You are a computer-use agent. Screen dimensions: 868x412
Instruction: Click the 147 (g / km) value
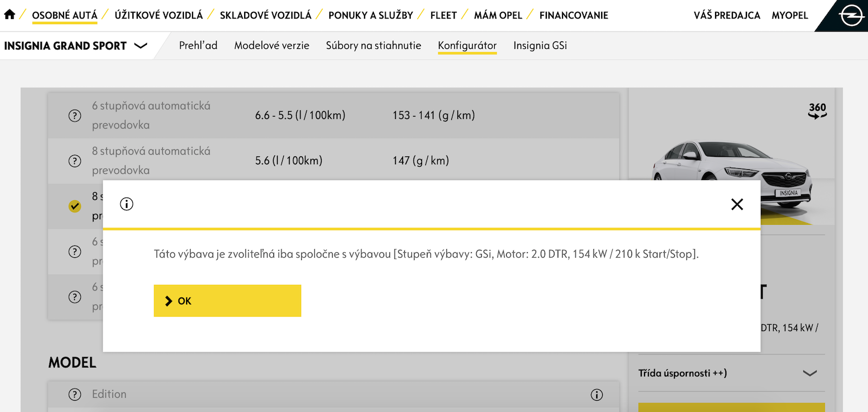[x=420, y=161]
